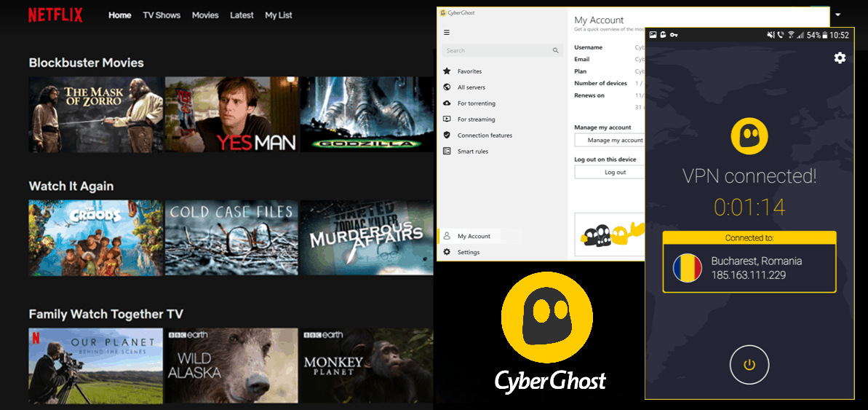Click the Favorites star icon

pyautogui.click(x=447, y=71)
